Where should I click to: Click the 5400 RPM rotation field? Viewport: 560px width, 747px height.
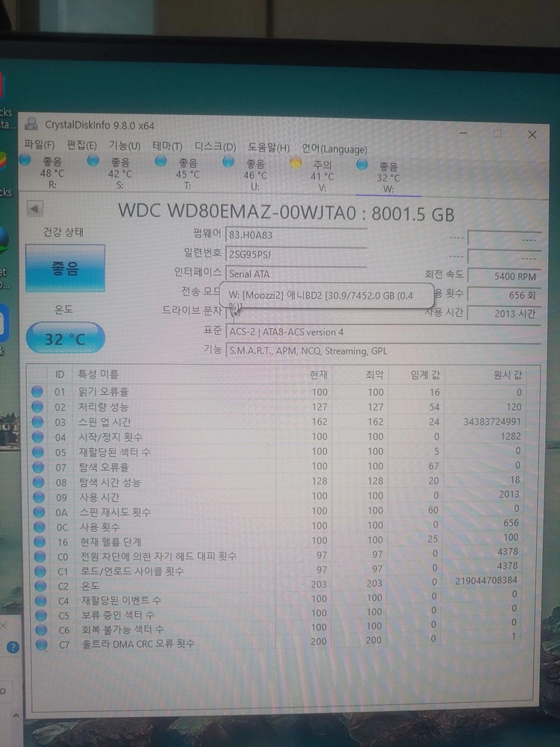[504, 276]
